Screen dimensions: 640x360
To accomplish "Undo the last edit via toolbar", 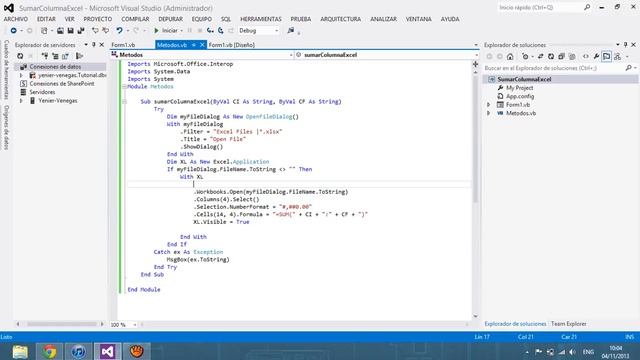I will click(x=119, y=31).
